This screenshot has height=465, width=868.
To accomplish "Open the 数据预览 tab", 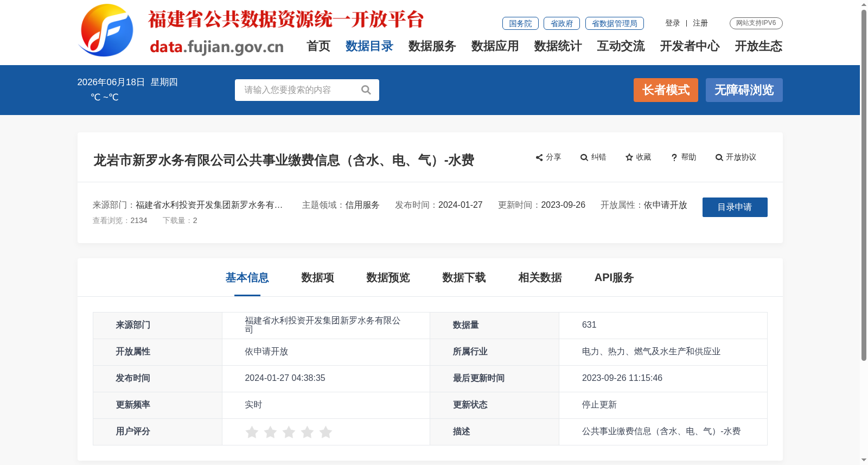I will 388,278.
